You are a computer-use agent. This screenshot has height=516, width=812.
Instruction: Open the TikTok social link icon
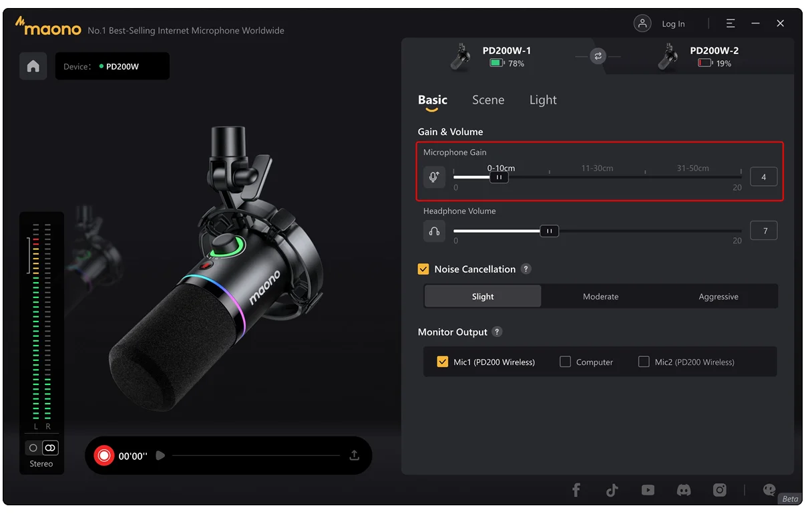tap(612, 490)
